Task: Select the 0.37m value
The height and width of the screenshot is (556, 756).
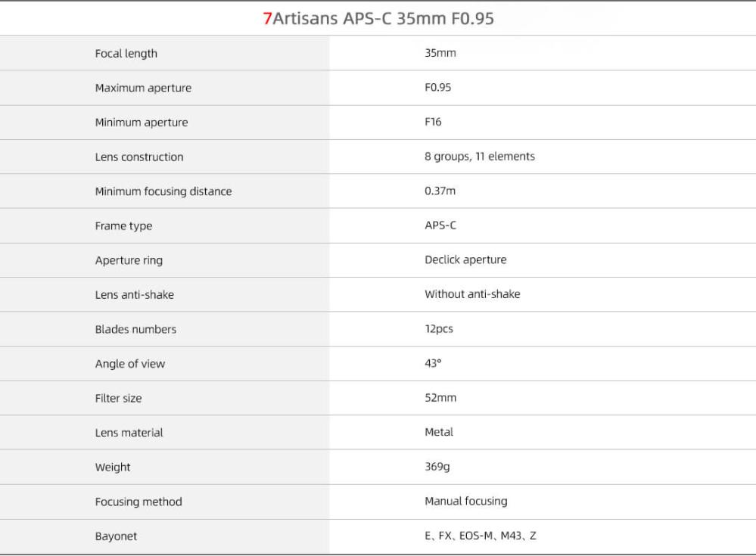Action: pos(440,191)
